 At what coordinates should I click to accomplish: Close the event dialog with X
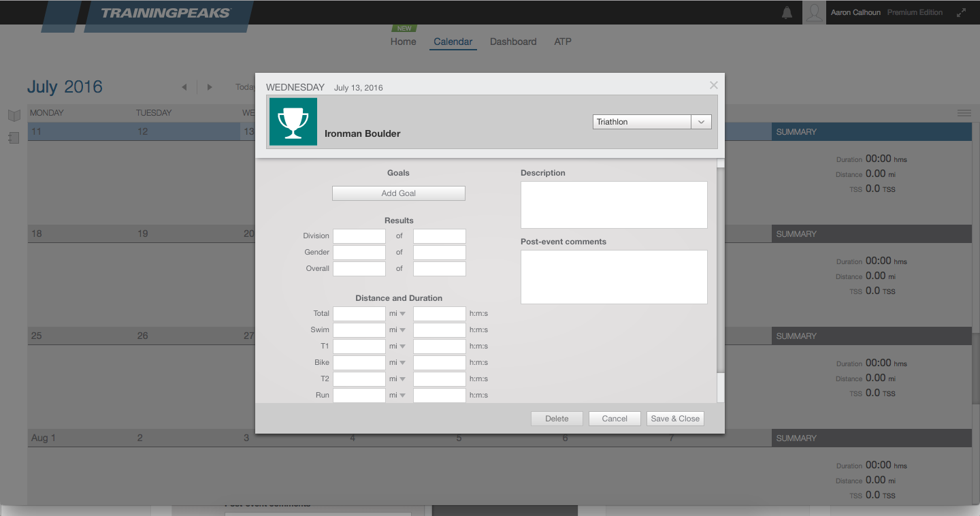[x=713, y=85]
